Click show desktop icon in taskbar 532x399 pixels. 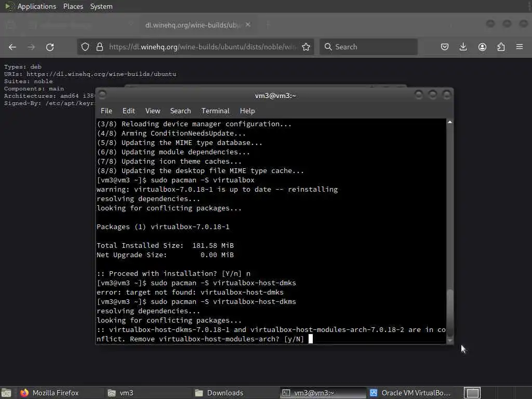click(x=6, y=393)
